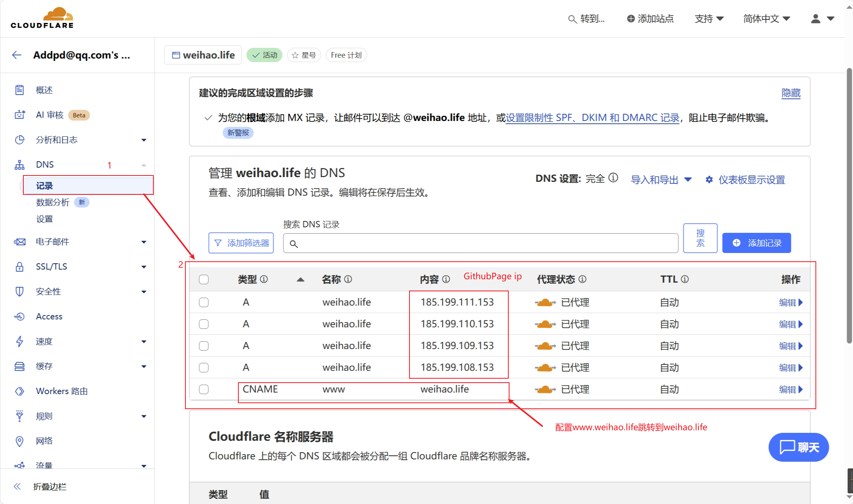
Task: Click the info icon beside DNS 设置 完全
Action: pyautogui.click(x=613, y=178)
